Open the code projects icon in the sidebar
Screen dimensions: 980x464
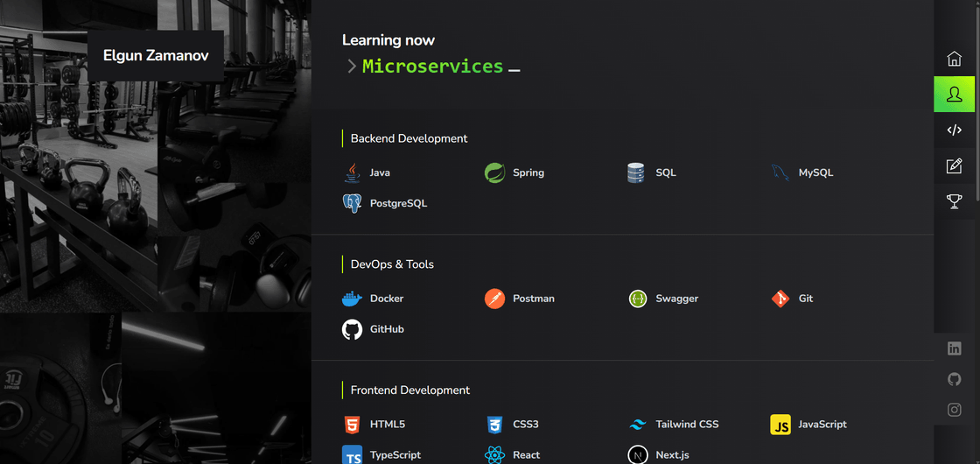pos(954,130)
